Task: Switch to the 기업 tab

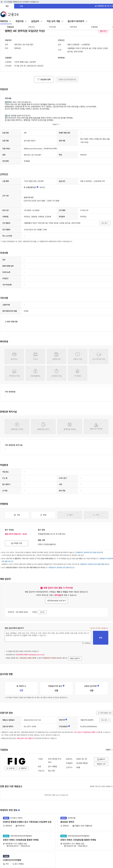Action: (x=21, y=6)
